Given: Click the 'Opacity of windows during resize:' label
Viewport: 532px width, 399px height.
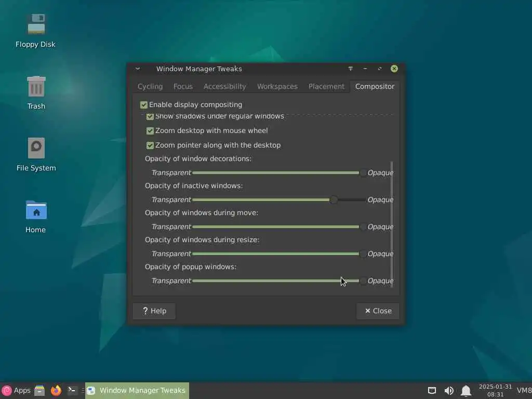Looking at the screenshot, I should 202,240.
